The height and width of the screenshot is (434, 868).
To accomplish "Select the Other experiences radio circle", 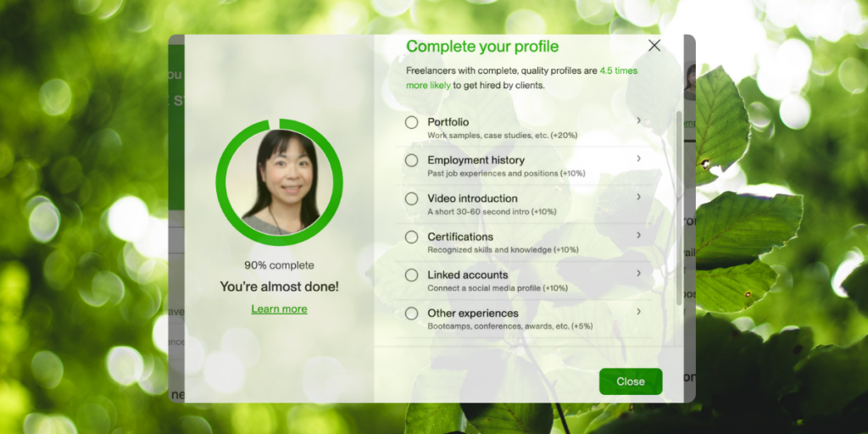I will coord(411,314).
